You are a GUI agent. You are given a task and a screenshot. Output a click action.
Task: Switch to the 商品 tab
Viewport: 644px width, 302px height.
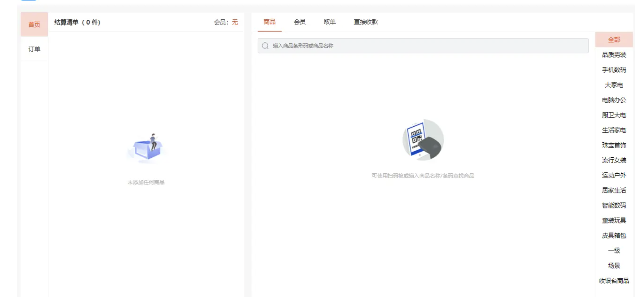click(269, 22)
